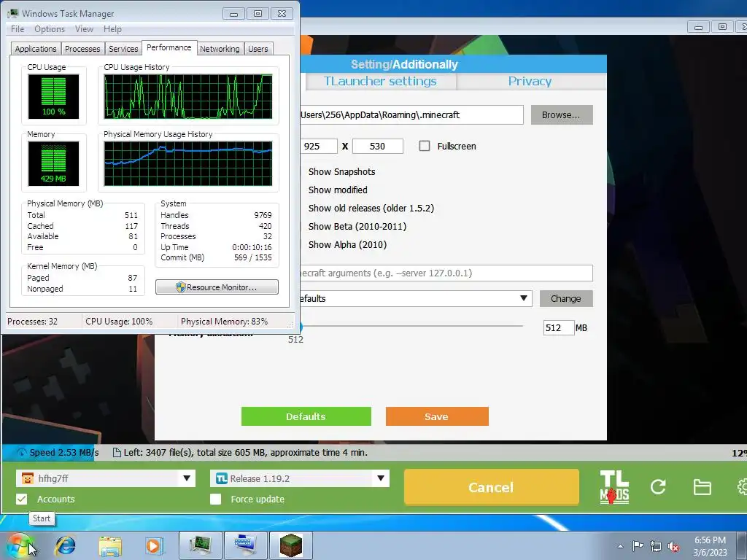747x560 pixels.
Task: Click the Show Alpha (2010) option
Action: [x=347, y=244]
